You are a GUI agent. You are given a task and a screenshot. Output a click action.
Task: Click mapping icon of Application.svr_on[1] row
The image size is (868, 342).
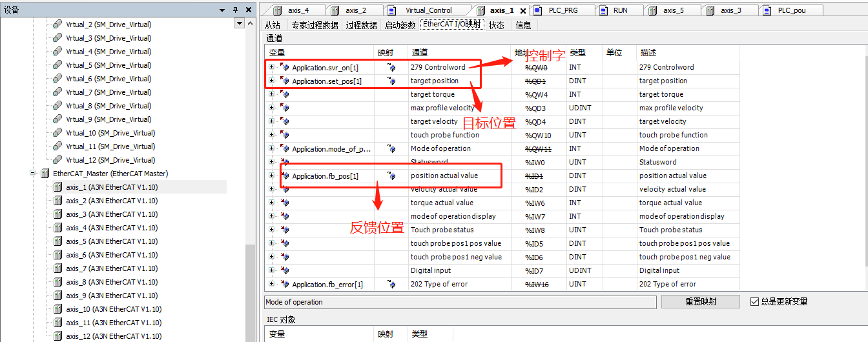(x=390, y=67)
